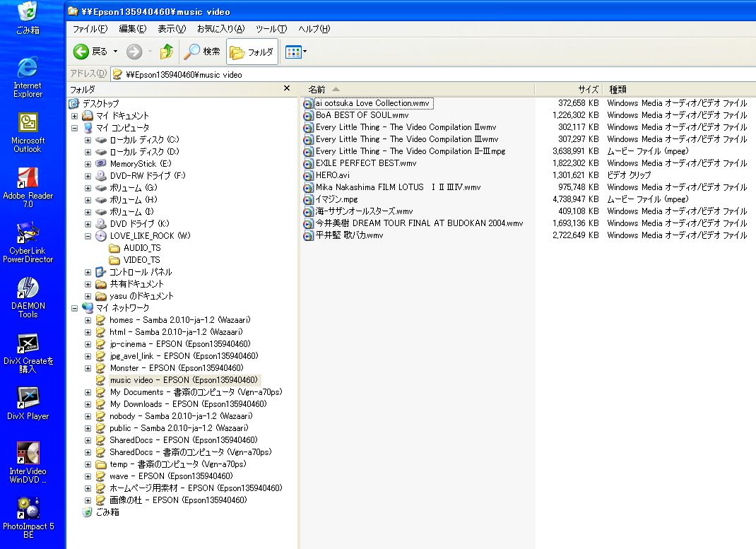The height and width of the screenshot is (549, 756).
Task: Collapse マイ コンピュータ tree node
Action: (75, 128)
